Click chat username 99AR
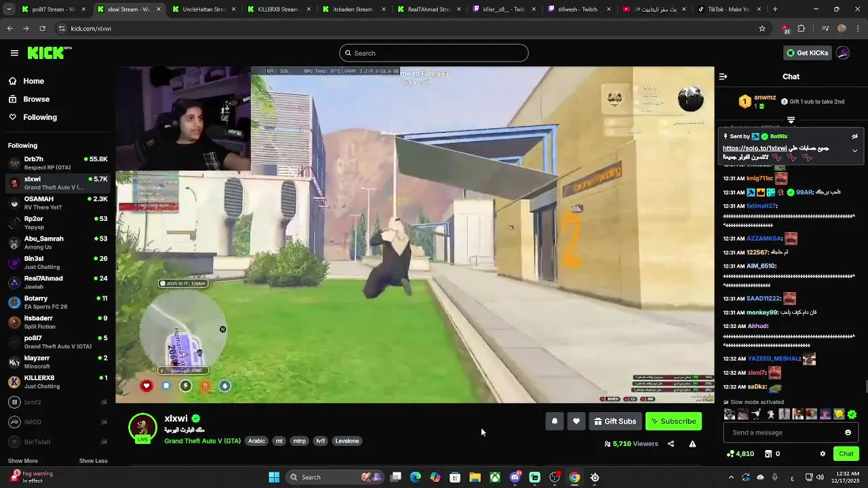The image size is (868, 488). click(x=804, y=192)
